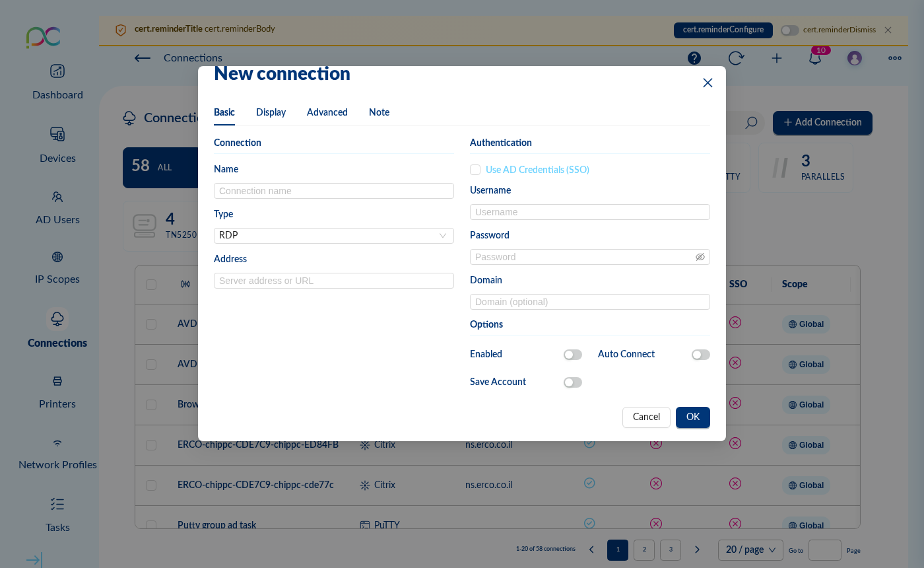Open the connection Type dropdown
Screen dimensions: 924x568
point(333,236)
